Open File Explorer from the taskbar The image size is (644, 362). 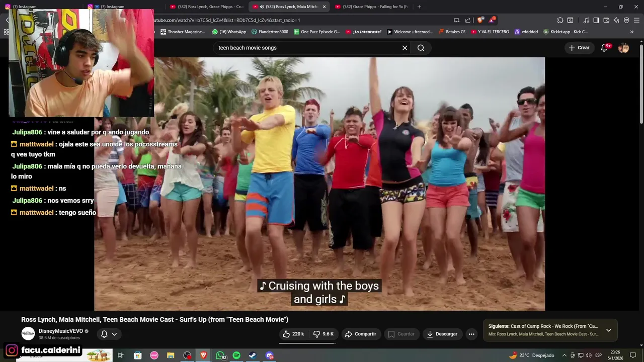pos(171,355)
